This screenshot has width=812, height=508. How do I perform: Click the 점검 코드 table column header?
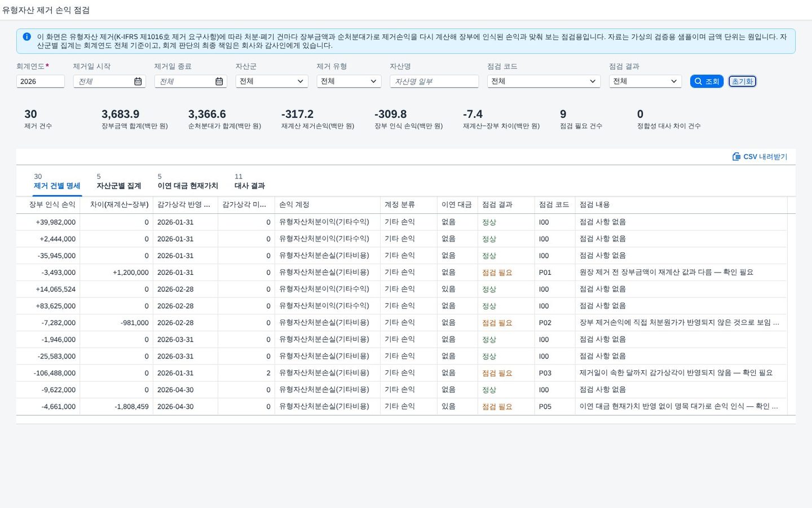click(555, 205)
